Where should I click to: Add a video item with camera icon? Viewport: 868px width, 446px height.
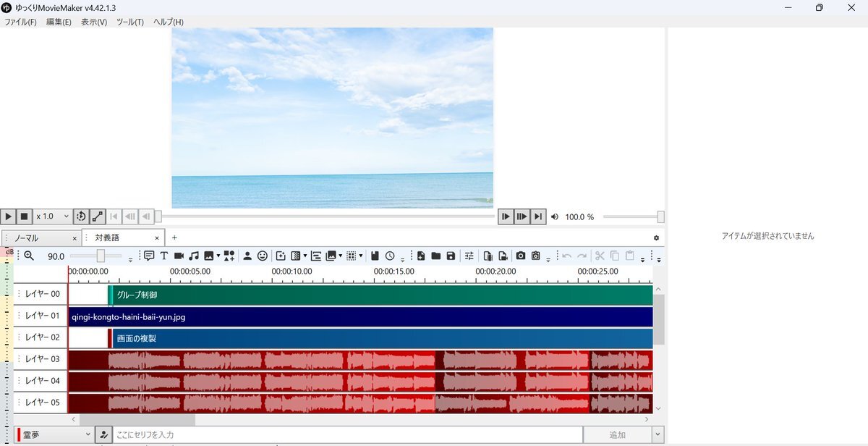click(x=179, y=256)
